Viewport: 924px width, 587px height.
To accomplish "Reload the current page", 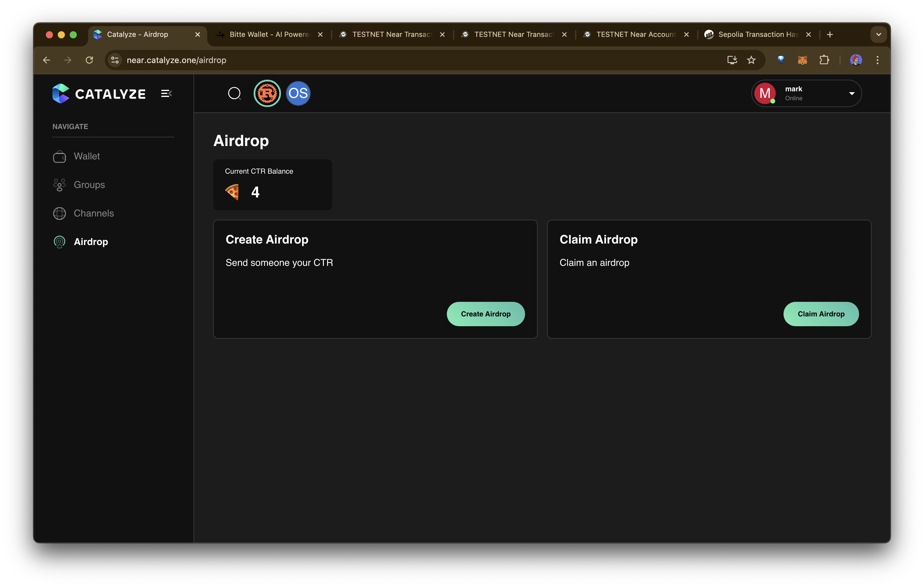I will point(89,60).
